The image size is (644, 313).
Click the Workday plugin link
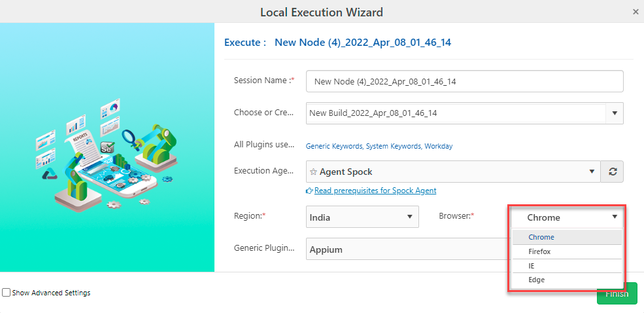click(439, 146)
